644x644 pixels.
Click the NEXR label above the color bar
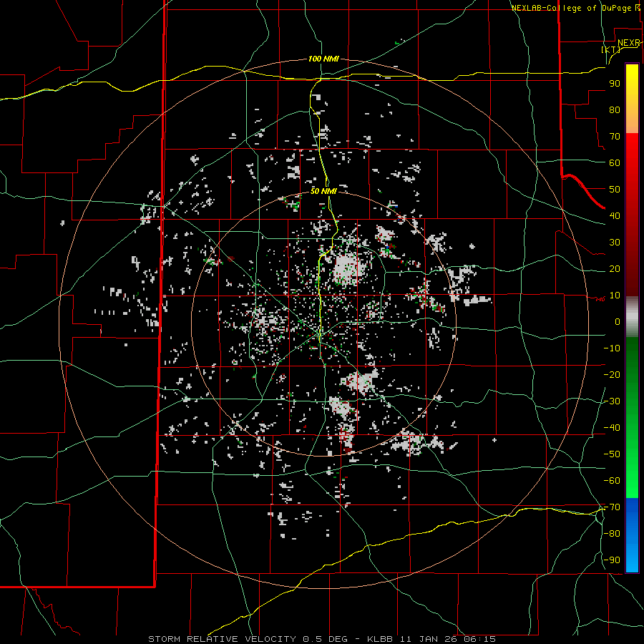pos(629,43)
